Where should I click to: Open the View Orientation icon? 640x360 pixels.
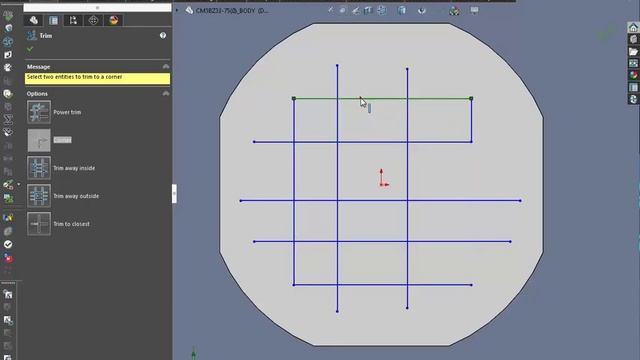[x=382, y=11]
